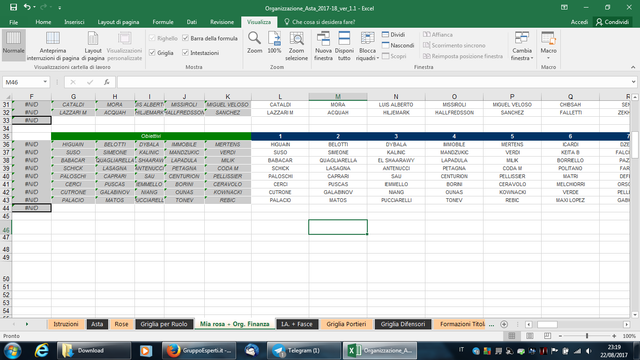Click the Condividi share button
This screenshot has width=640, height=360.
click(613, 22)
